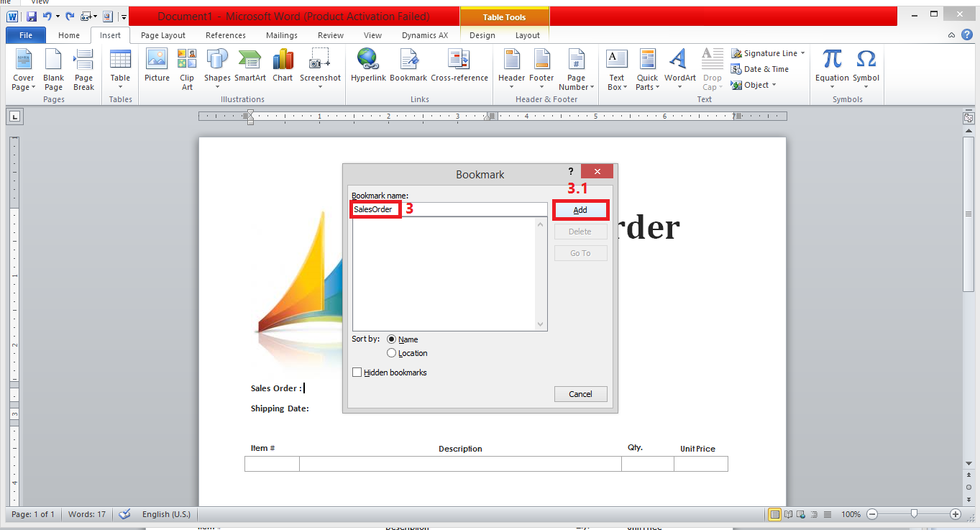980x530 pixels.
Task: Open the Drop Cap dropdown
Action: click(x=712, y=70)
